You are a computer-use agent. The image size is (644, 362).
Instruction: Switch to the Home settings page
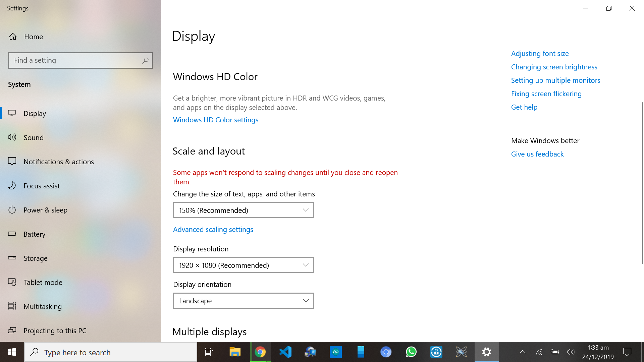[33, 37]
